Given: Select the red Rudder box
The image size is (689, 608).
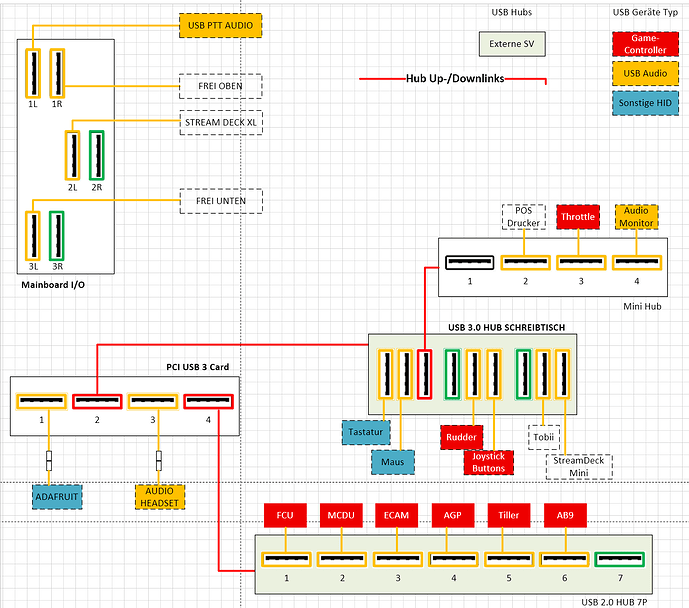Looking at the screenshot, I should point(461,437).
